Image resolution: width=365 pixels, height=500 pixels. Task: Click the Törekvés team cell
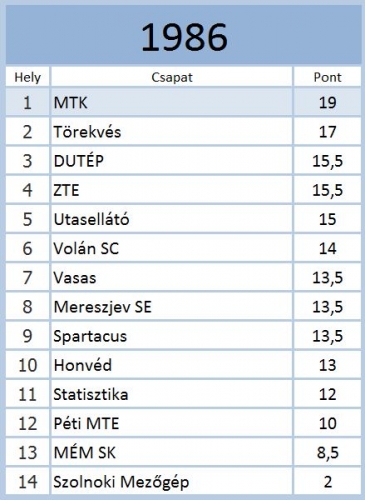coord(172,132)
